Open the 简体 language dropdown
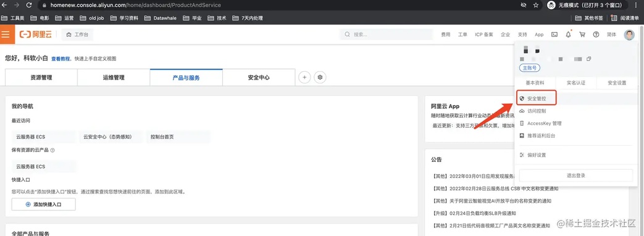Screen dimensions: 644x236 (611, 35)
